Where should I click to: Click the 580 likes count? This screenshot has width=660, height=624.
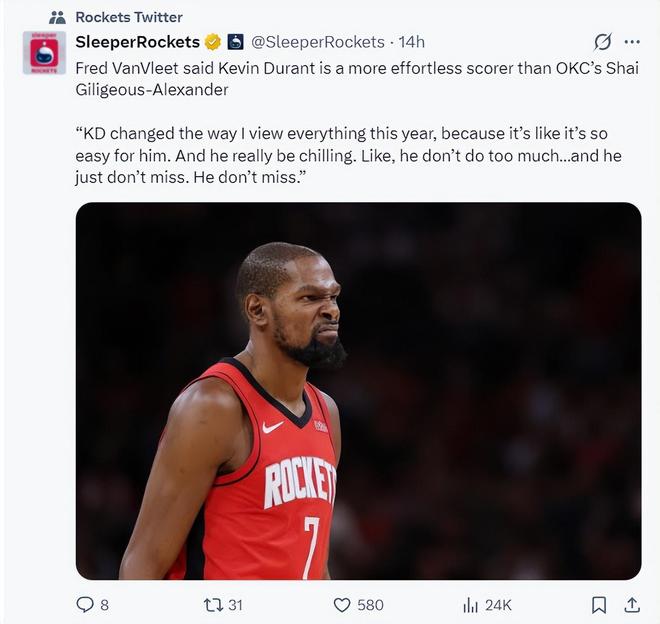tap(371, 605)
